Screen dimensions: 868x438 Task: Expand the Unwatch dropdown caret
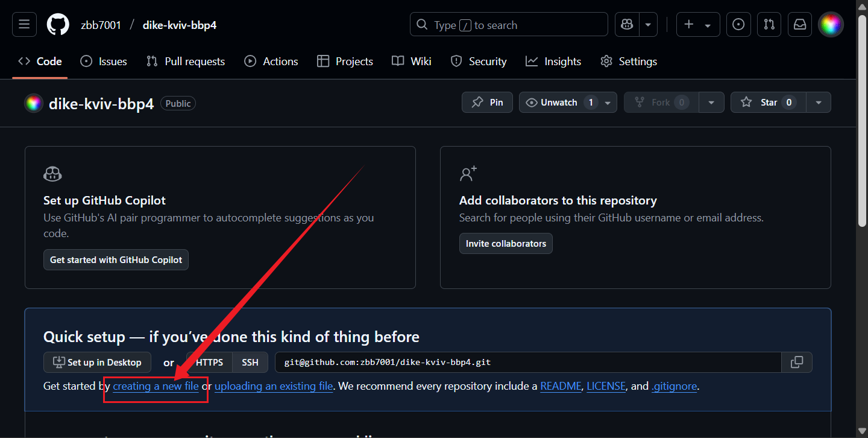(x=608, y=103)
